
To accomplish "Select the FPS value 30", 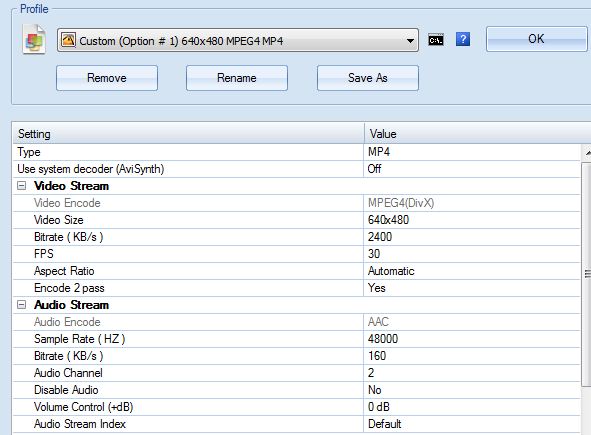I will tap(374, 254).
